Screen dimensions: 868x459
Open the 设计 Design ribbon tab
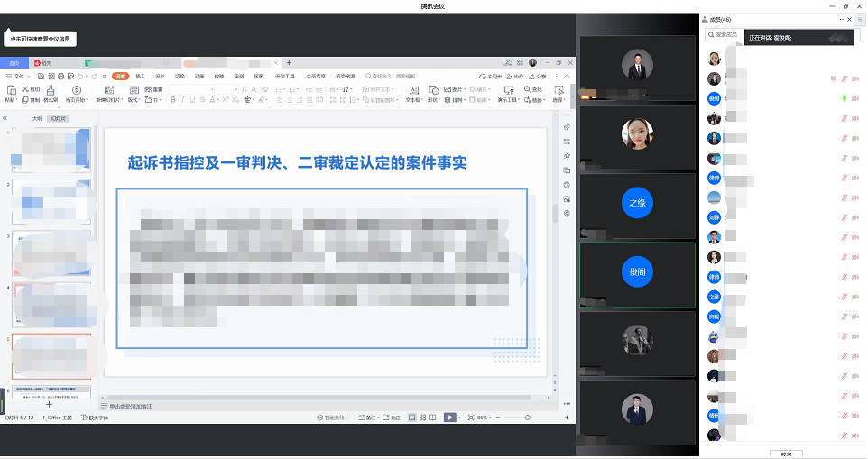point(160,77)
